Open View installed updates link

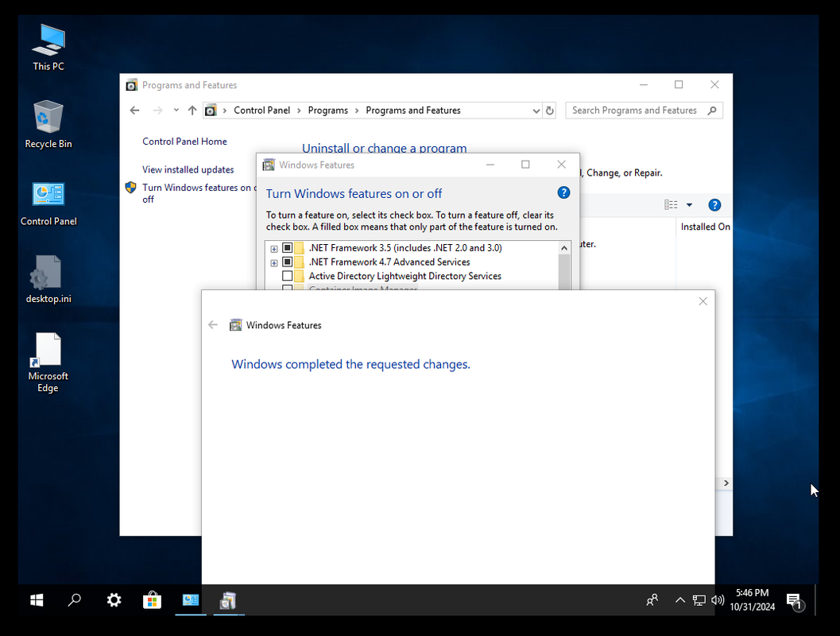click(x=188, y=170)
